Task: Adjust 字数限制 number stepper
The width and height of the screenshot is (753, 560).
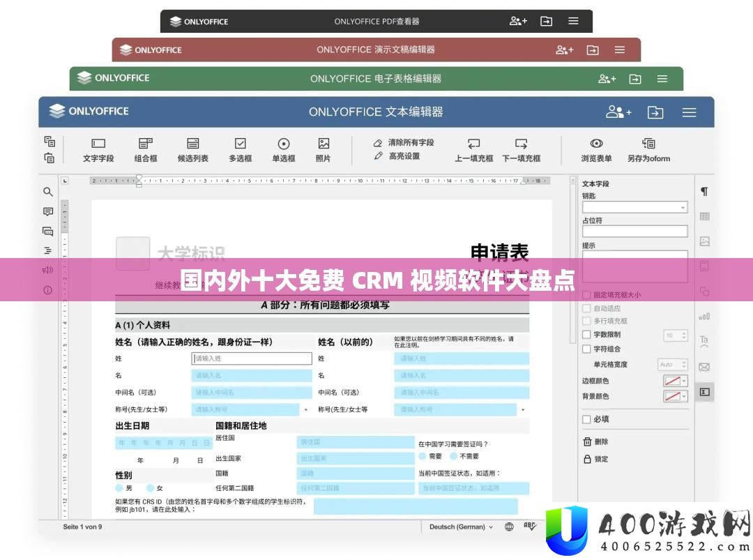Action: (x=675, y=335)
